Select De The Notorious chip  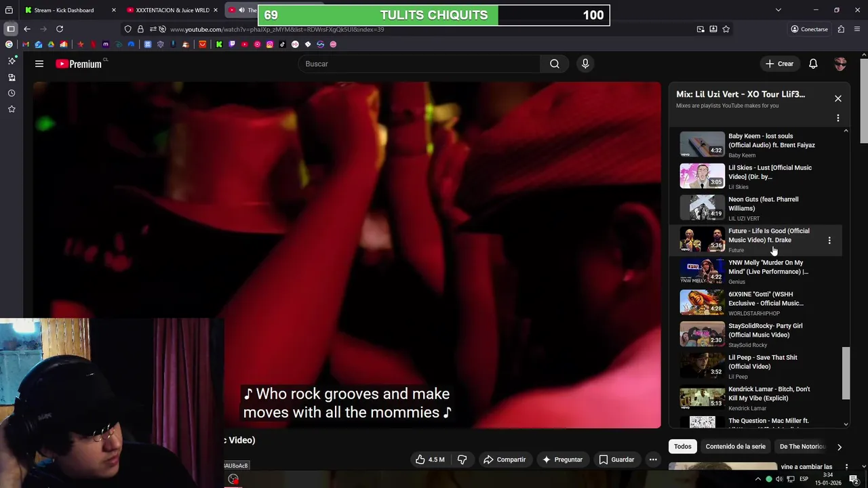point(802,447)
